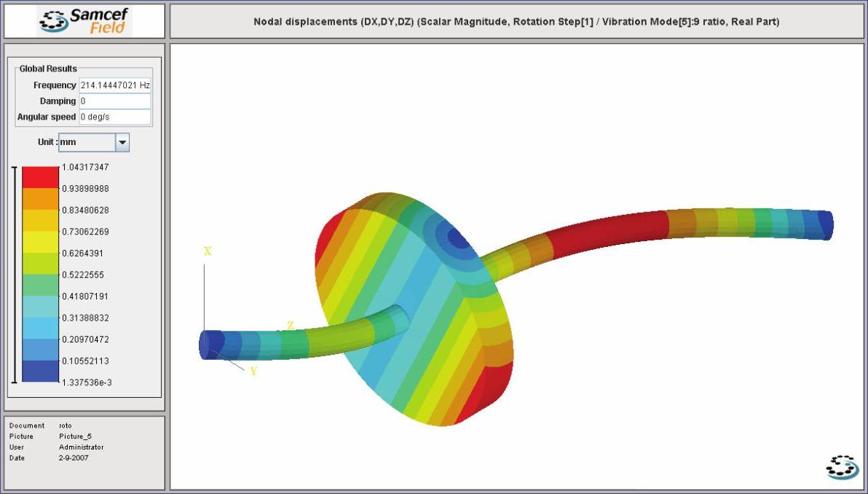Click the Nodal displacements title banner
The height and width of the screenshot is (494, 868).
pyautogui.click(x=516, y=22)
